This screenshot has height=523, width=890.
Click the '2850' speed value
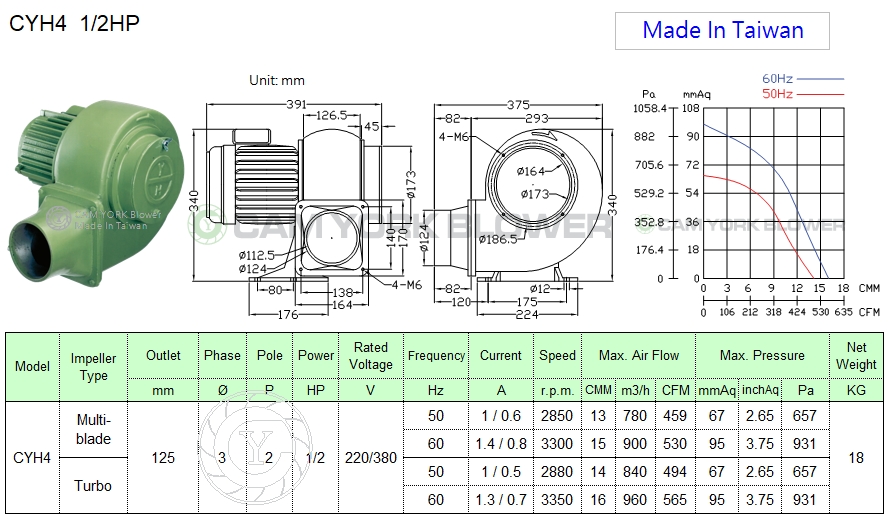tap(557, 416)
